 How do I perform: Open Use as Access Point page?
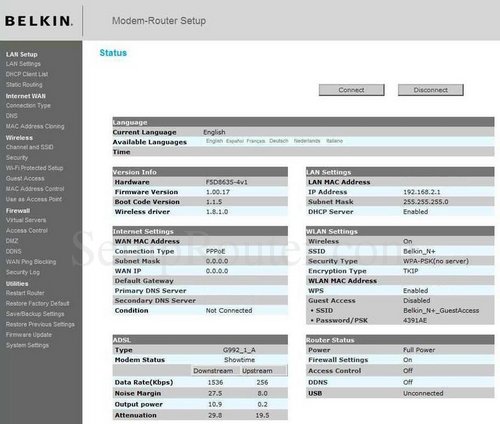34,199
